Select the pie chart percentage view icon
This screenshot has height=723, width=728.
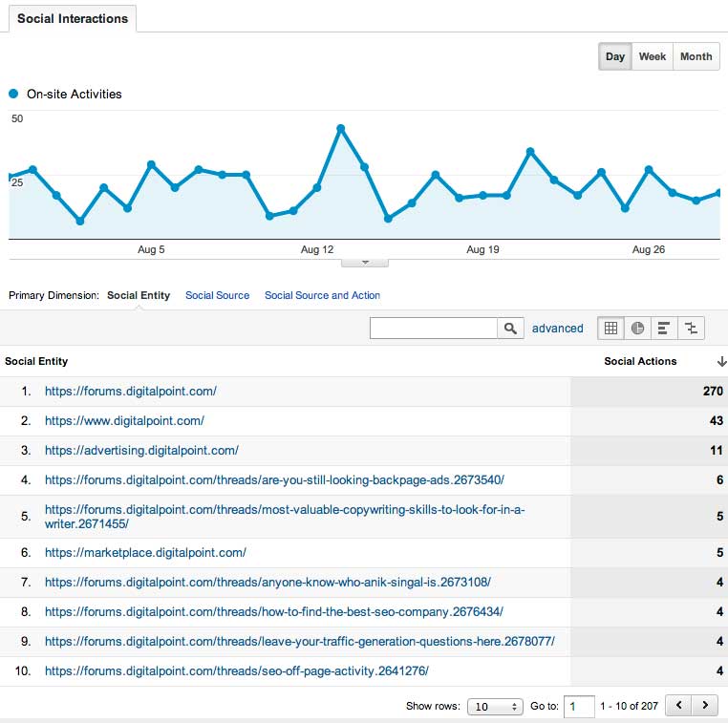click(x=637, y=329)
